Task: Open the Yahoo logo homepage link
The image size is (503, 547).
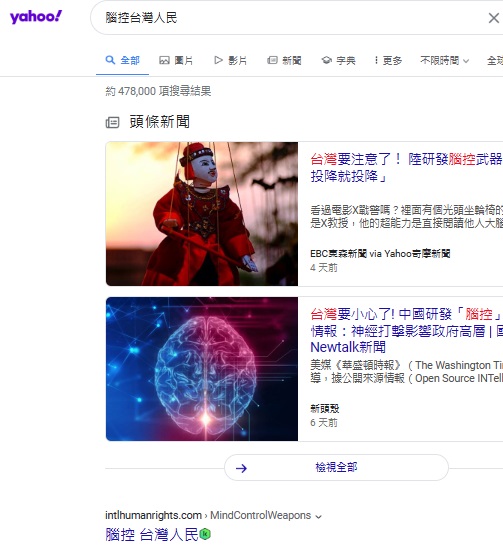Action: 36,17
